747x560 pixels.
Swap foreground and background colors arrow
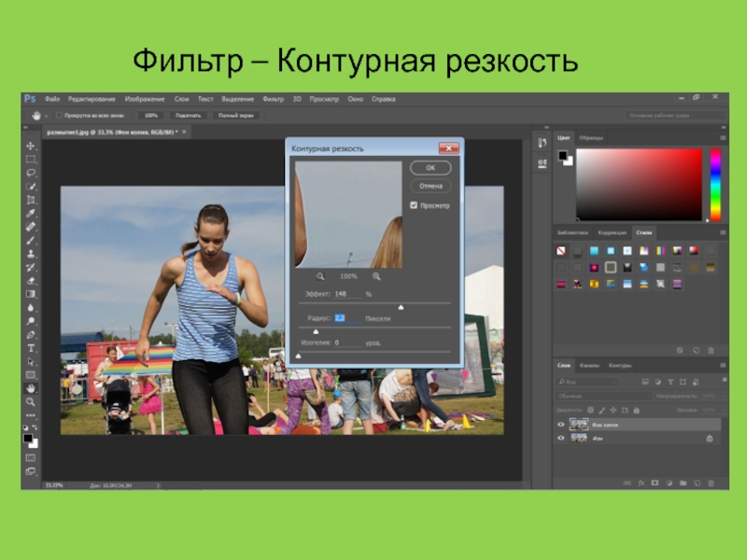click(35, 427)
